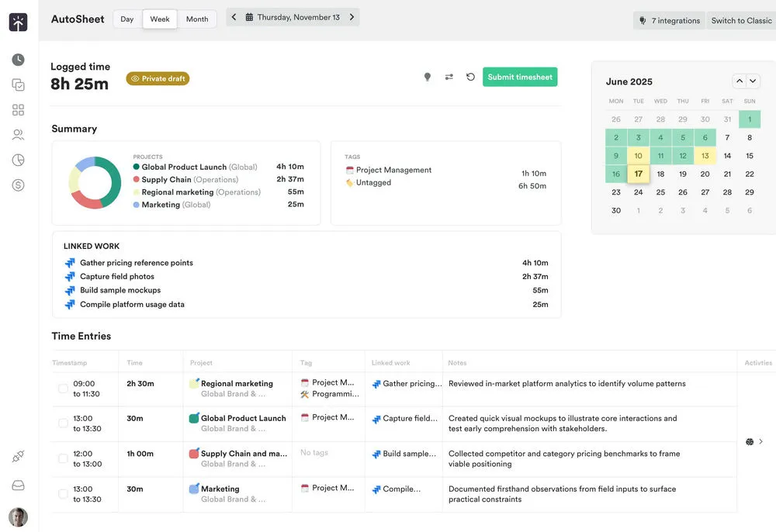Click 'Build sample…' linked work cell
Screen dimensions: 776x532
[x=404, y=454]
